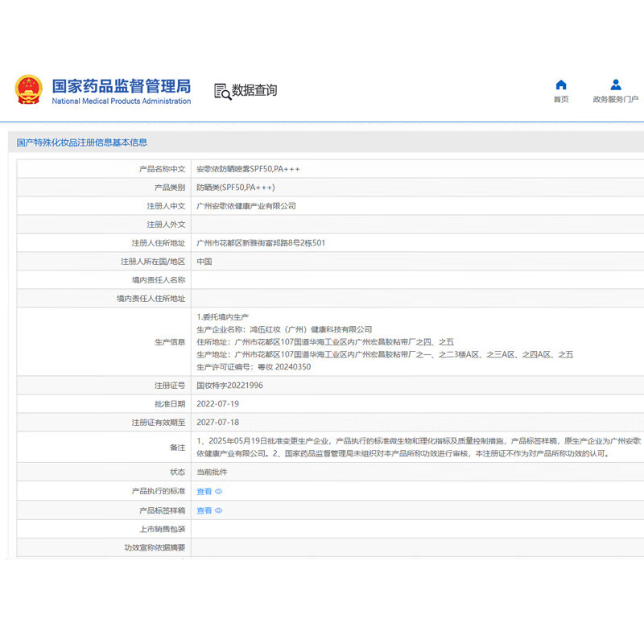Select the 首页 navigation item
Screen dimensions: 644x644
click(561, 90)
